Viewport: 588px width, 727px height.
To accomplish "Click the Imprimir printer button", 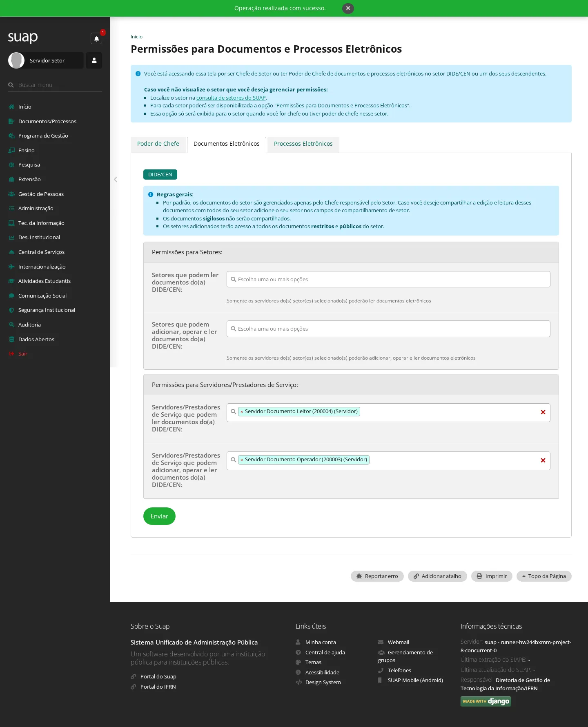I will [492, 576].
